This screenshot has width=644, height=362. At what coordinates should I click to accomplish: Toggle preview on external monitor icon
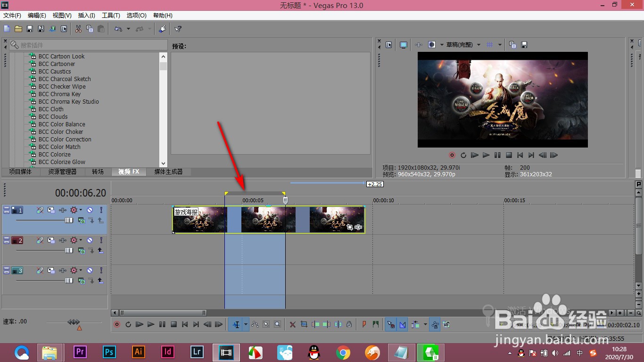pyautogui.click(x=404, y=45)
